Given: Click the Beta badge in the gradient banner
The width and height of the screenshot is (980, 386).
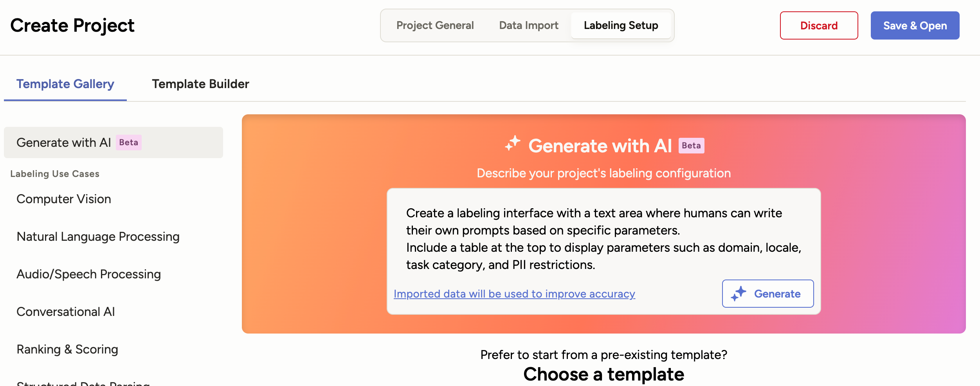Looking at the screenshot, I should [x=691, y=145].
